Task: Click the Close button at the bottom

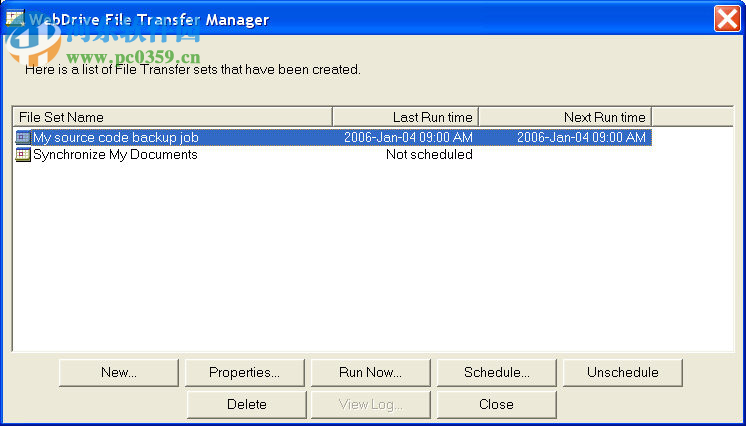Action: pyautogui.click(x=497, y=405)
